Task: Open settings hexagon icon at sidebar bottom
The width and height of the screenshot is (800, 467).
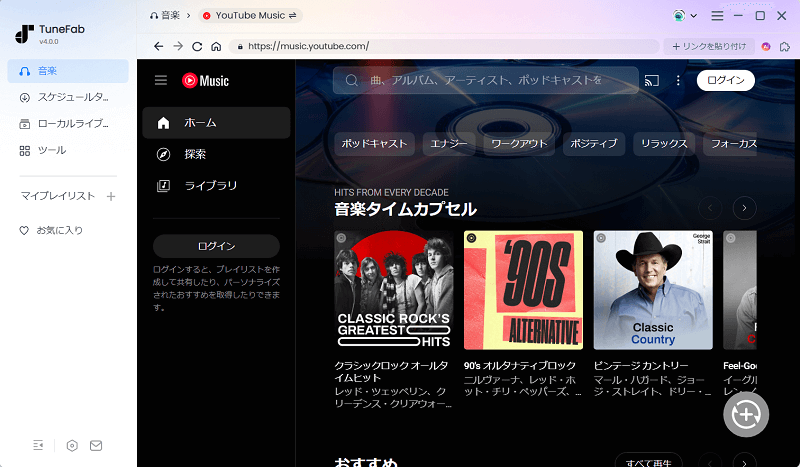Action: coord(72,446)
